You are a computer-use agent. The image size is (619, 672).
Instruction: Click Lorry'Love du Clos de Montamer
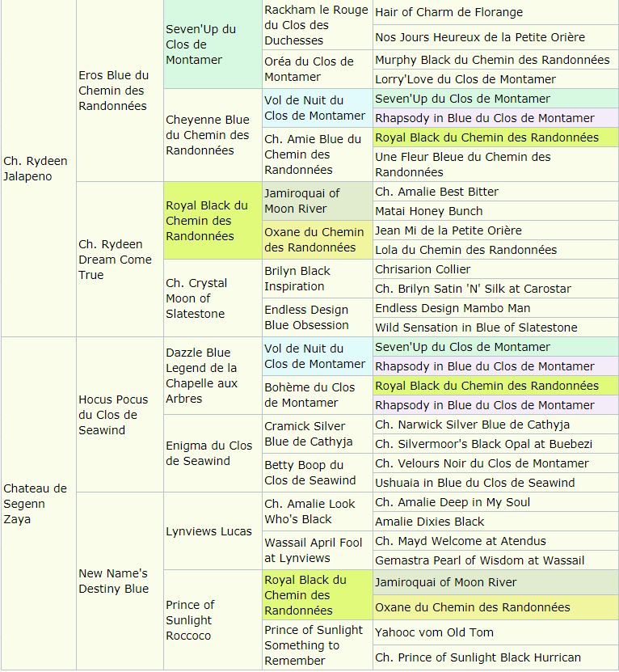coord(495,79)
